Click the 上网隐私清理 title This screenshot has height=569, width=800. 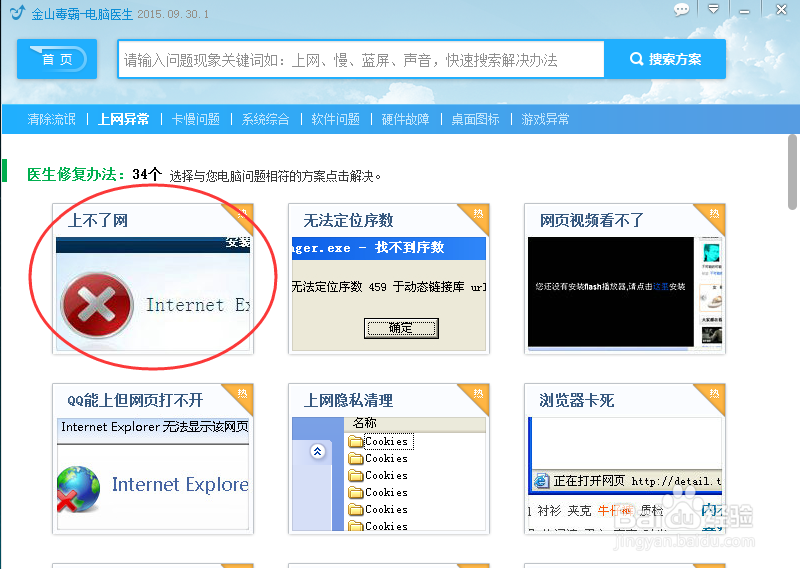[348, 400]
